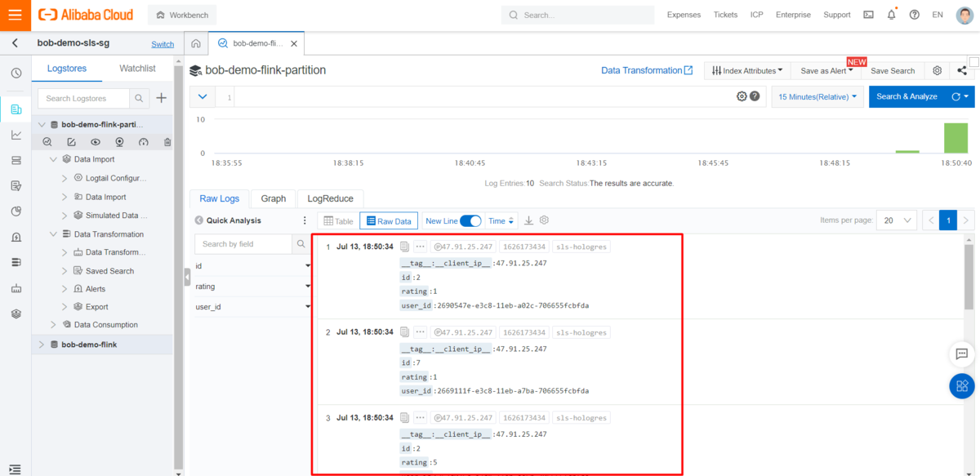Open the Data Transformation link

click(647, 71)
